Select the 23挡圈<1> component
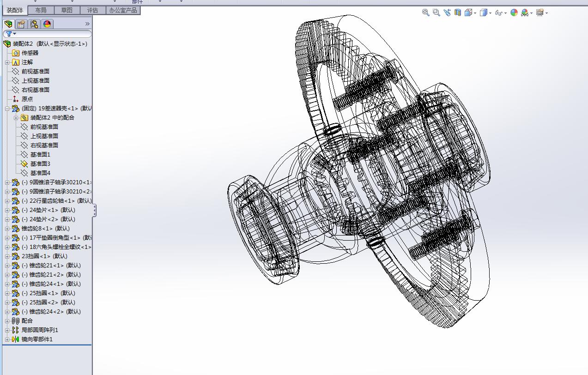The image size is (588, 375). (x=44, y=256)
